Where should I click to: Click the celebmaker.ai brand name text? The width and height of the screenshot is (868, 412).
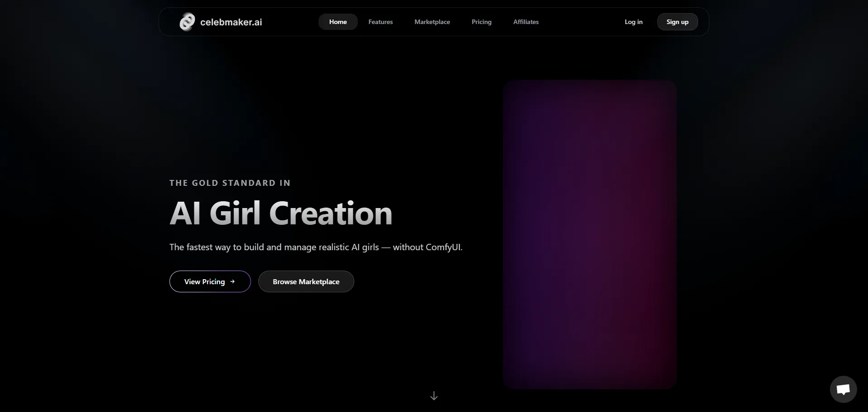231,22
